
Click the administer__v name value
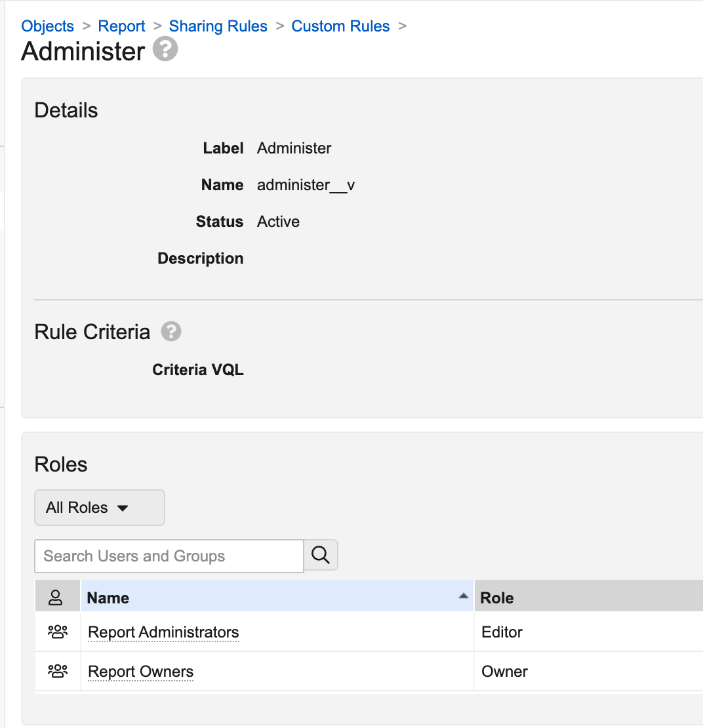tap(306, 185)
